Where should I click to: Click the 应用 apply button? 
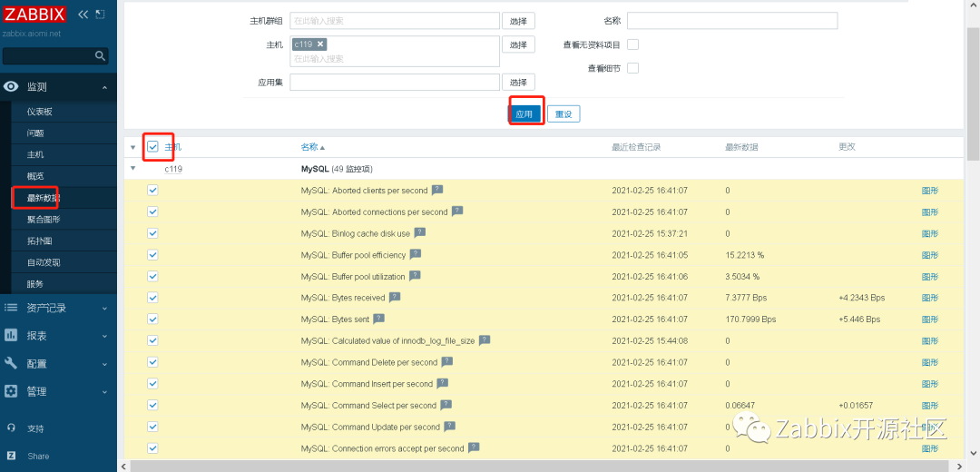524,113
